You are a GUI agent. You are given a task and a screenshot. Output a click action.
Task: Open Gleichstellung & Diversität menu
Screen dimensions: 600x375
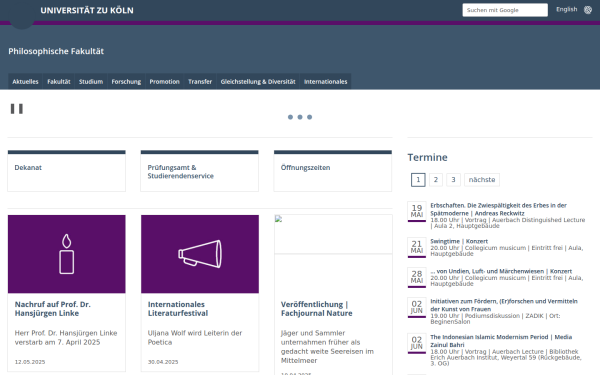point(258,82)
